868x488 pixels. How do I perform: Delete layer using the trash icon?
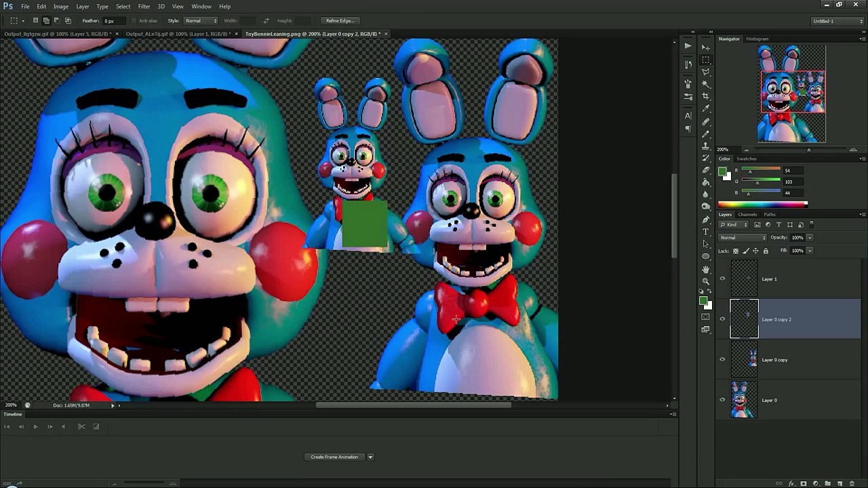pyautogui.click(x=852, y=484)
